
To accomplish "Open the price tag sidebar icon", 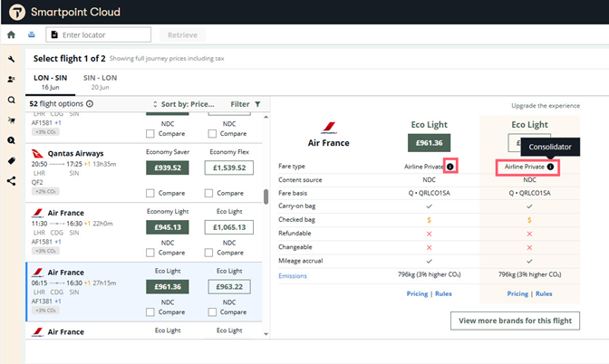I will pos(11,160).
